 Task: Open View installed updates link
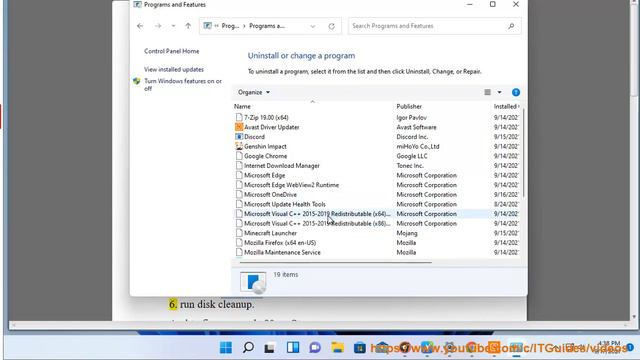[x=173, y=69]
